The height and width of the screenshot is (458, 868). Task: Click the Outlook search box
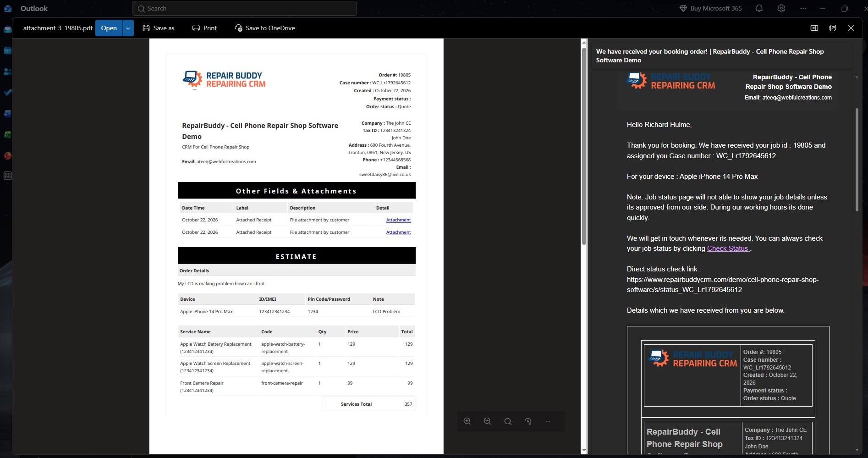244,8
